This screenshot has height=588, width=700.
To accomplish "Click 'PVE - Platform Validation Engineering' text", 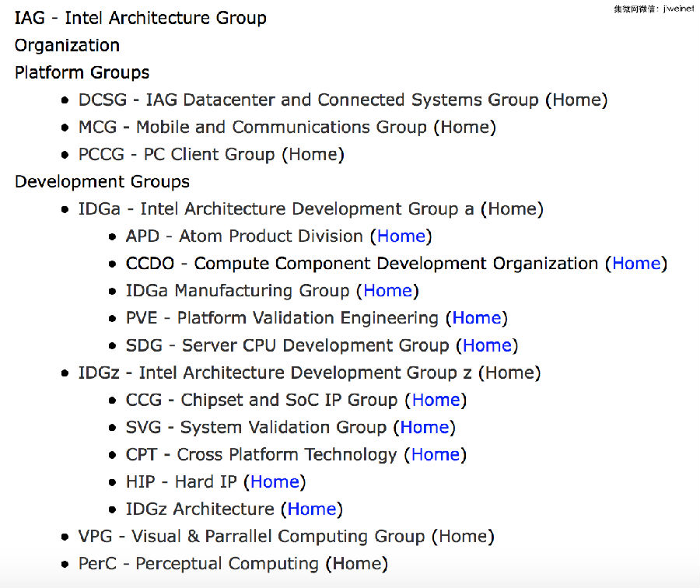I will tap(282, 318).
